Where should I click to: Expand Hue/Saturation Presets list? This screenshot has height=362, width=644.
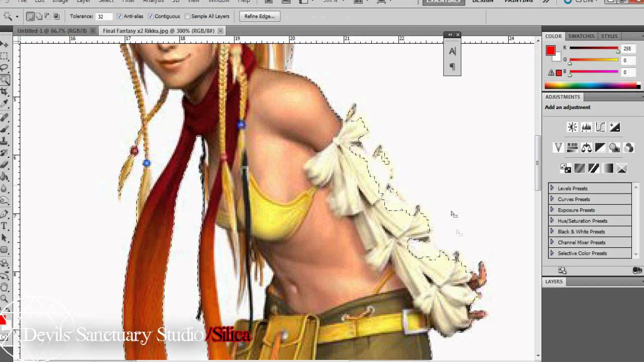[552, 221]
